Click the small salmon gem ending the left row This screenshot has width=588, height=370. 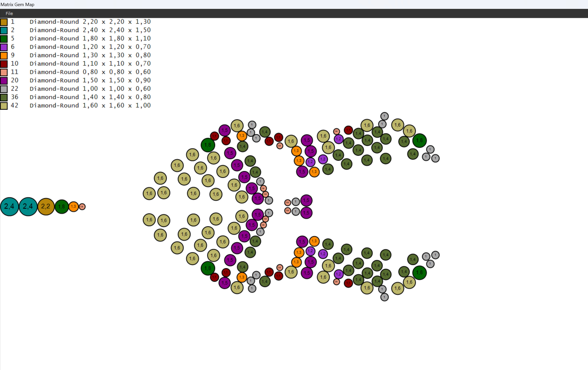pyautogui.click(x=82, y=207)
